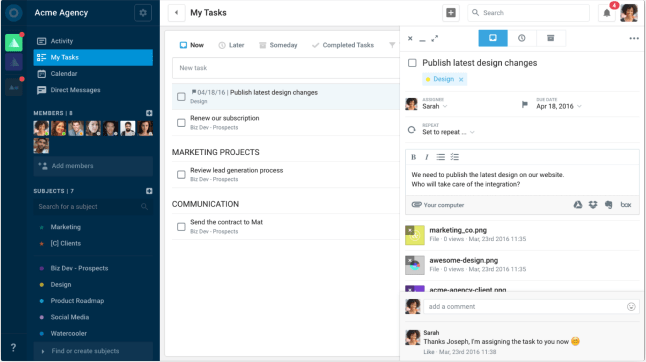
Task: Select the chat tab in task panel
Action: click(x=493, y=38)
